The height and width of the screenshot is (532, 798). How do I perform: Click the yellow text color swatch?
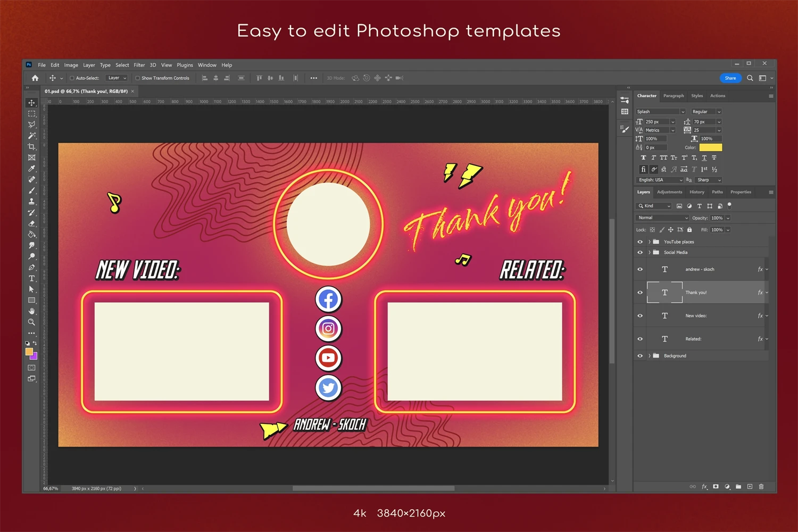tap(710, 147)
